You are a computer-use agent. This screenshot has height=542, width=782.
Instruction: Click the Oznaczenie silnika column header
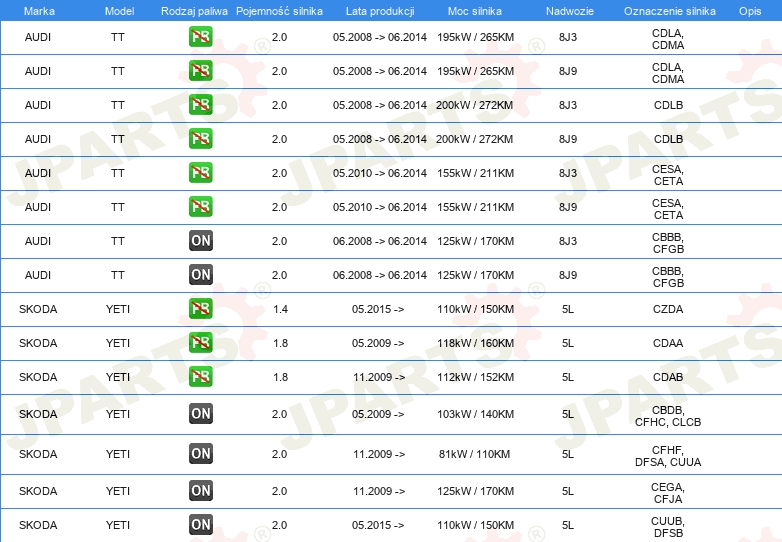pos(669,11)
